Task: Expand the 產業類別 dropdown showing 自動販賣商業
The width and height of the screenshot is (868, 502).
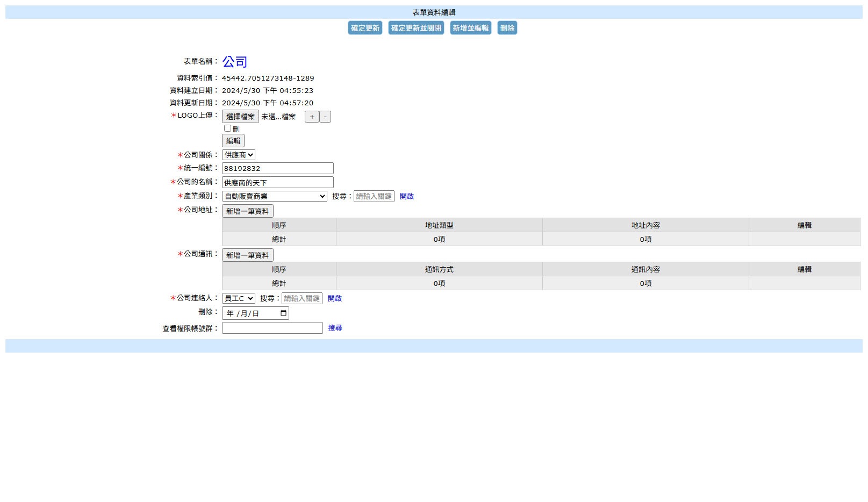Action: [275, 196]
